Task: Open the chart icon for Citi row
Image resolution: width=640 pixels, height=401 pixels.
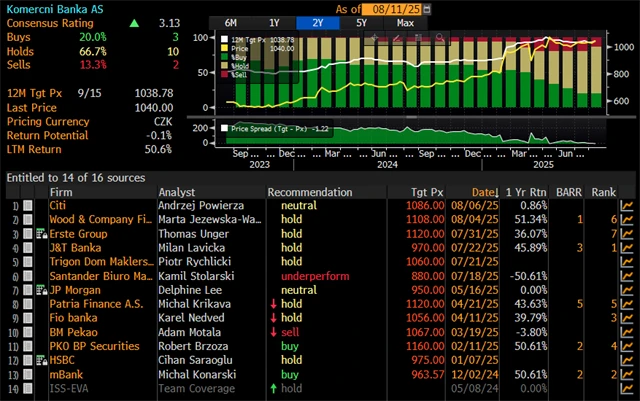Action: pyautogui.click(x=627, y=205)
